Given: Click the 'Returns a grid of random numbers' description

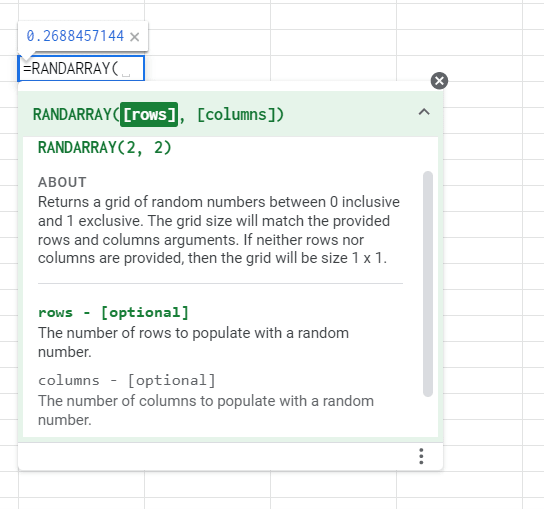Looking at the screenshot, I should point(219,230).
